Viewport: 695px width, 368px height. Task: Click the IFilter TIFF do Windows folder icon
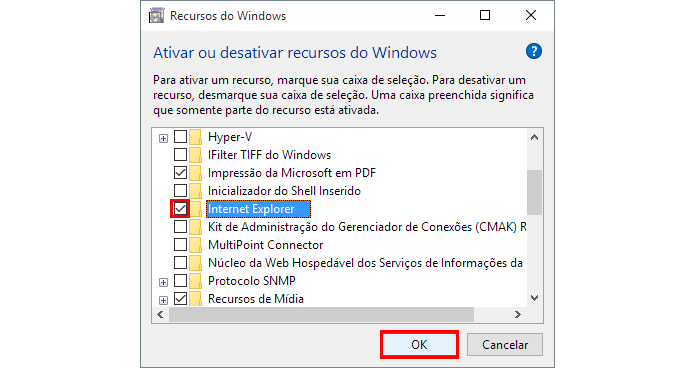point(195,155)
